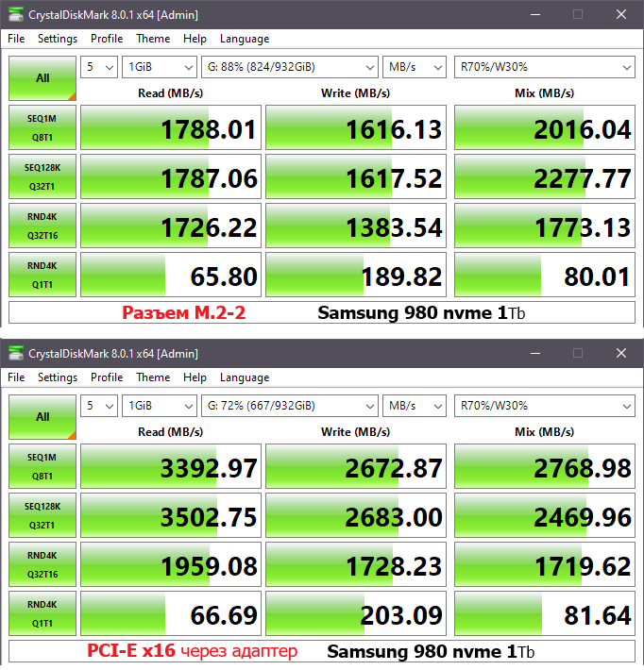Click CrystalDiskMark app icon in bottom window title bar
The height and width of the screenshot is (670, 644).
click(16, 353)
